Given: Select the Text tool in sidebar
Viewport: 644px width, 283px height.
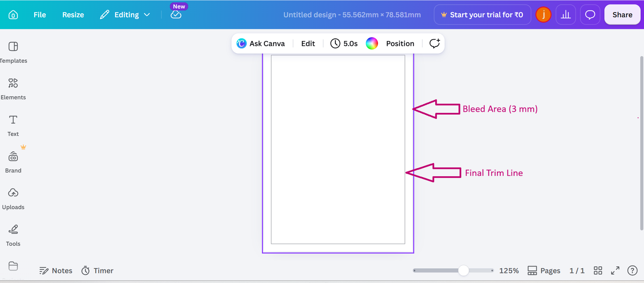Looking at the screenshot, I should click(13, 126).
